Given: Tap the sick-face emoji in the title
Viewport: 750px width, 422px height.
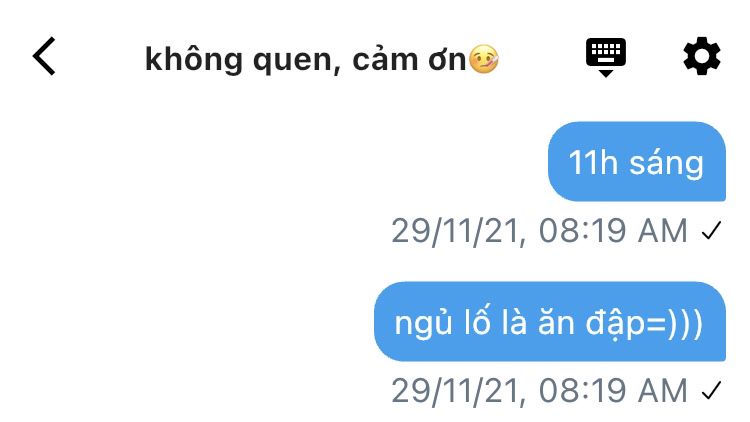Looking at the screenshot, I should [484, 59].
